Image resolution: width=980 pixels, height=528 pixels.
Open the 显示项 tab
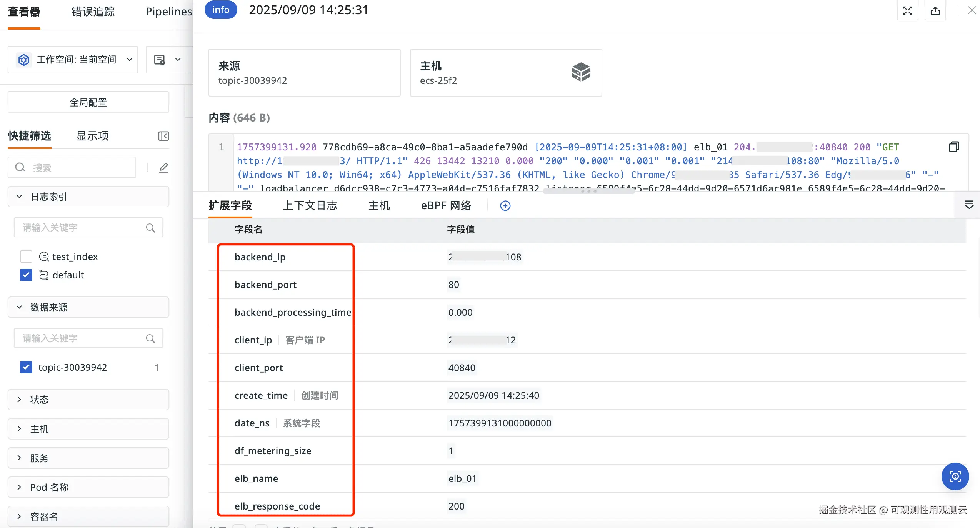[x=92, y=136]
